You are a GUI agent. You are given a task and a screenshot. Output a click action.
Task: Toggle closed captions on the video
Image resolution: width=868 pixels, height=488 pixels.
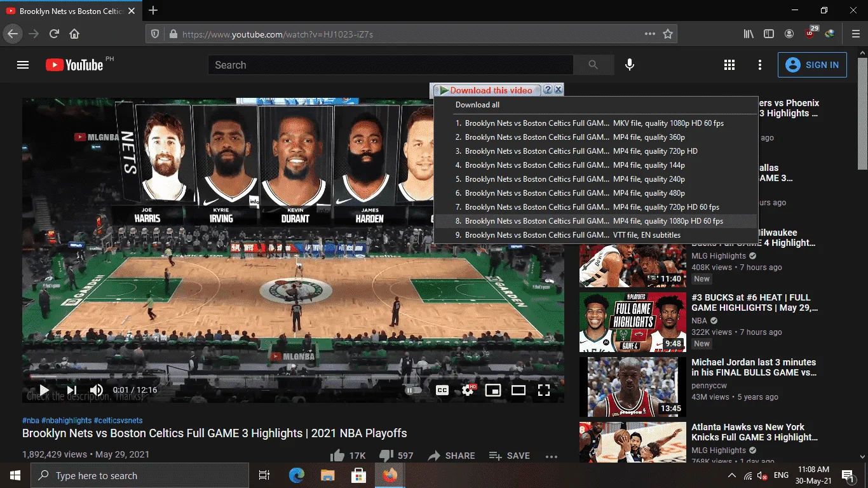[442, 390]
